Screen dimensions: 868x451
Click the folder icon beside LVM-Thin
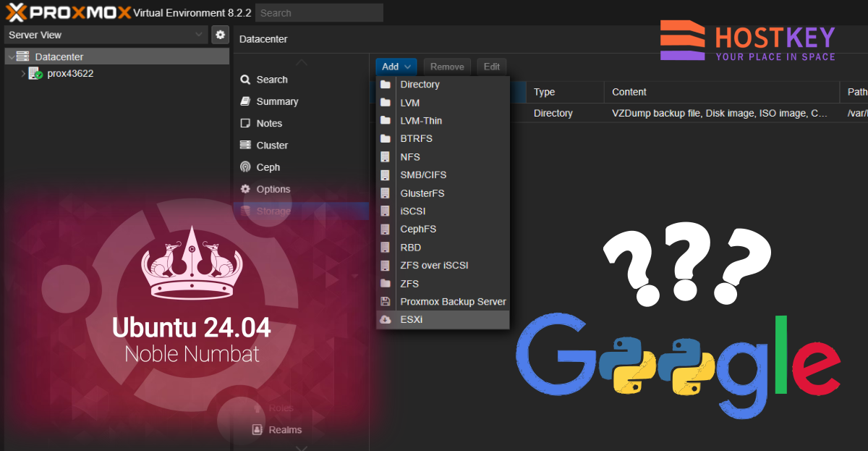(x=386, y=121)
